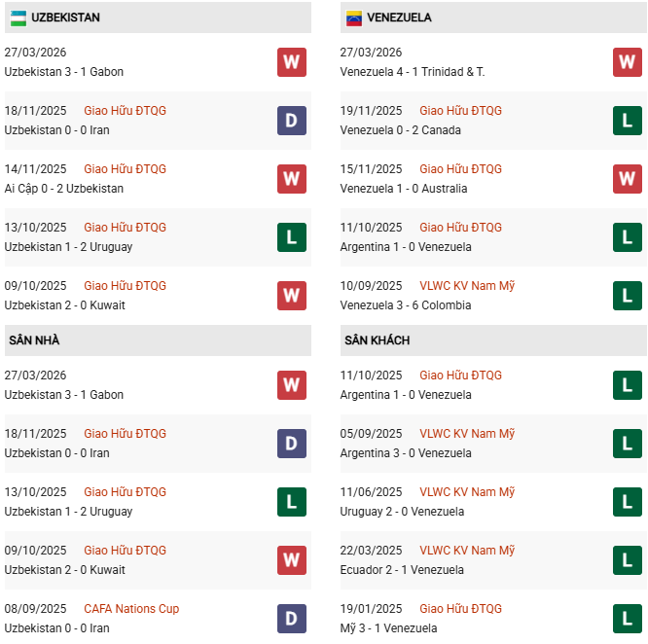Click L badge for Venezuela 0 - 2 Canada

628,121
